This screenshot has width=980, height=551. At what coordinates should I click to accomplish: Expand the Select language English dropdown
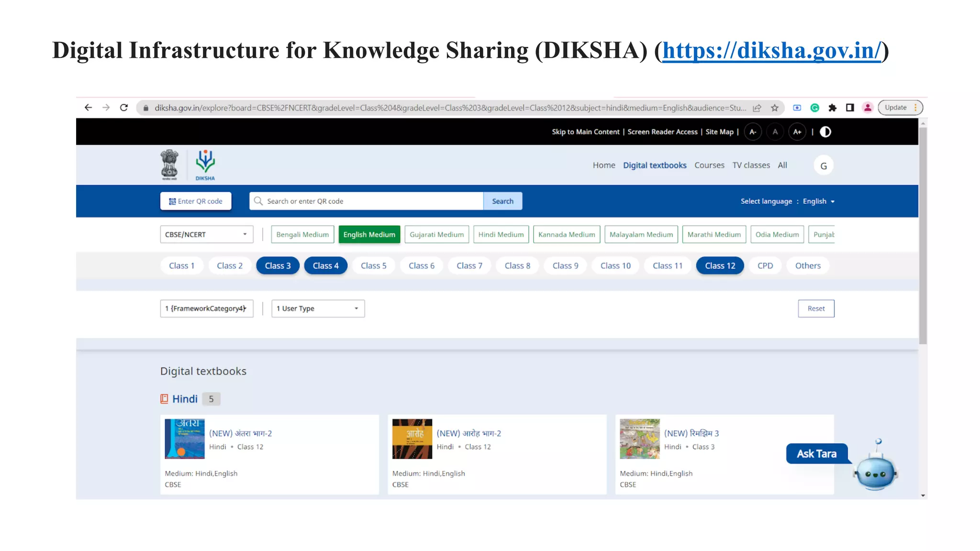818,201
